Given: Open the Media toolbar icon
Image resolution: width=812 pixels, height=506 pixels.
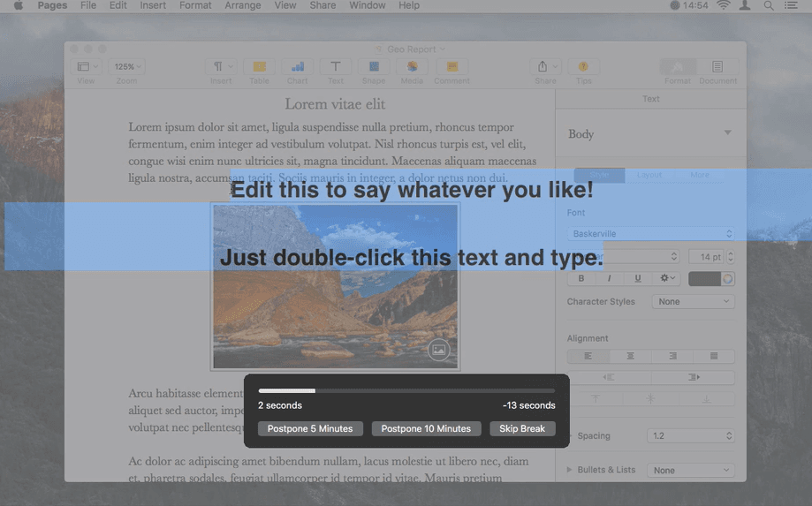Looking at the screenshot, I should tap(413, 67).
